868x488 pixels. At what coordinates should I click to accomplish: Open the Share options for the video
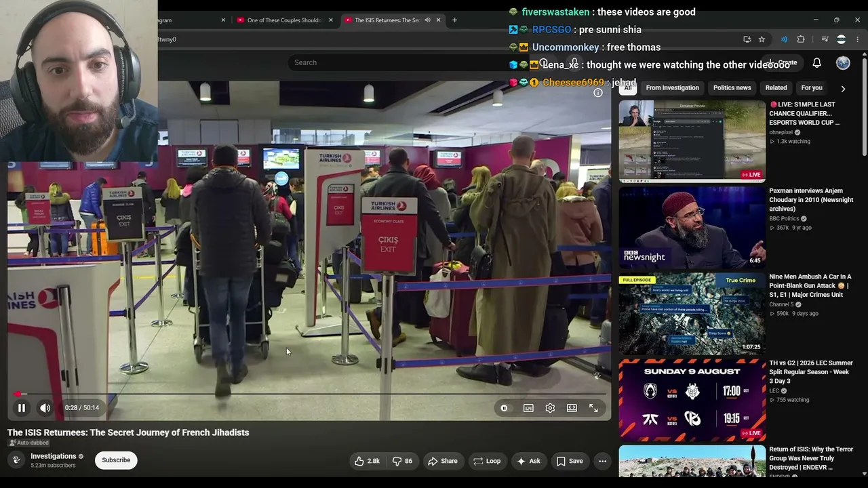(442, 461)
